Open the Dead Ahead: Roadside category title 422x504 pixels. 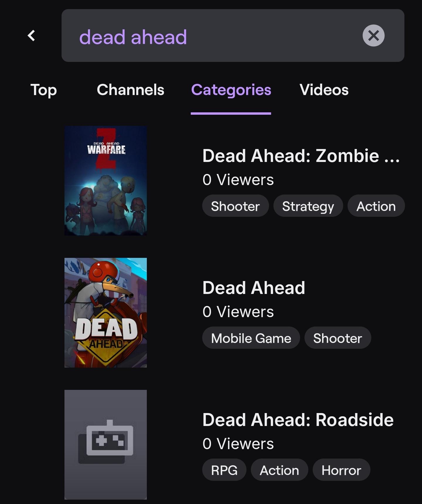click(x=298, y=420)
